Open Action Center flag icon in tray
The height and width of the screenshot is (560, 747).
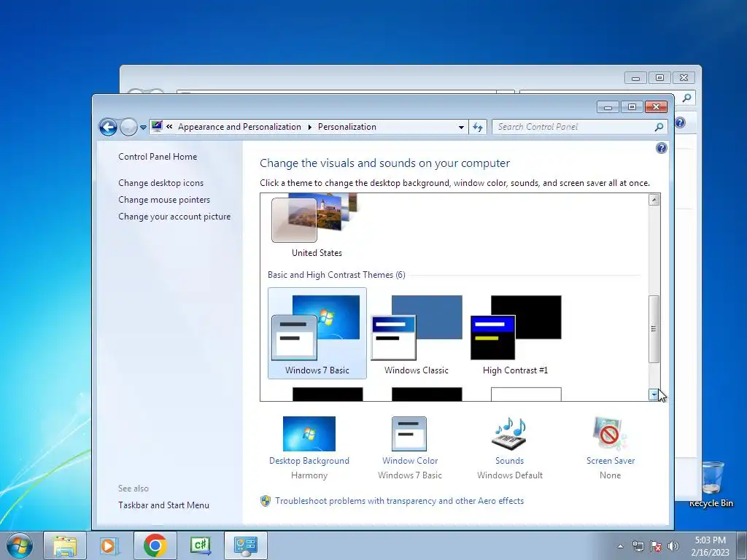click(x=656, y=546)
